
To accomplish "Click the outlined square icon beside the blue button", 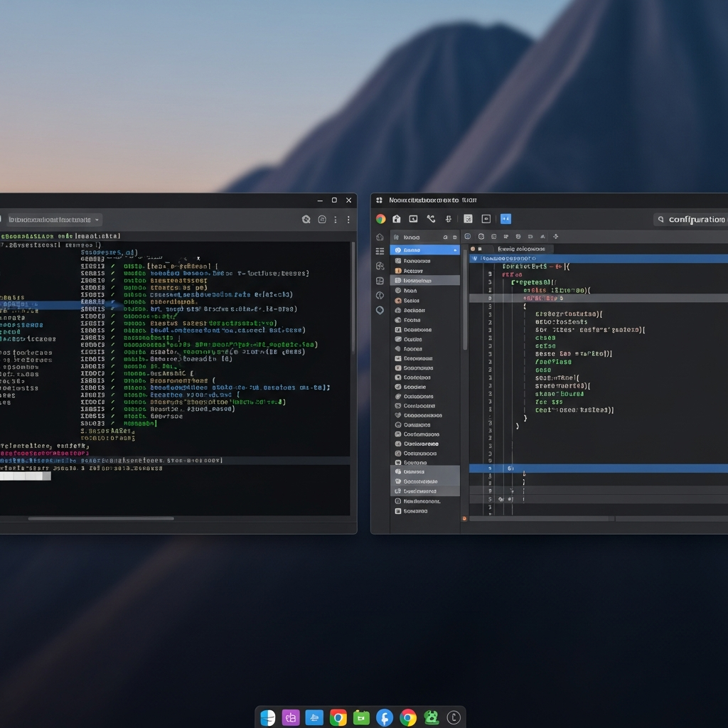I will [x=486, y=219].
